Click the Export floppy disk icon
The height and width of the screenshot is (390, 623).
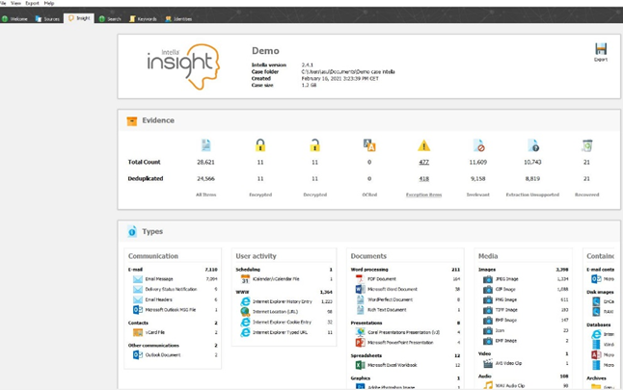click(x=601, y=49)
